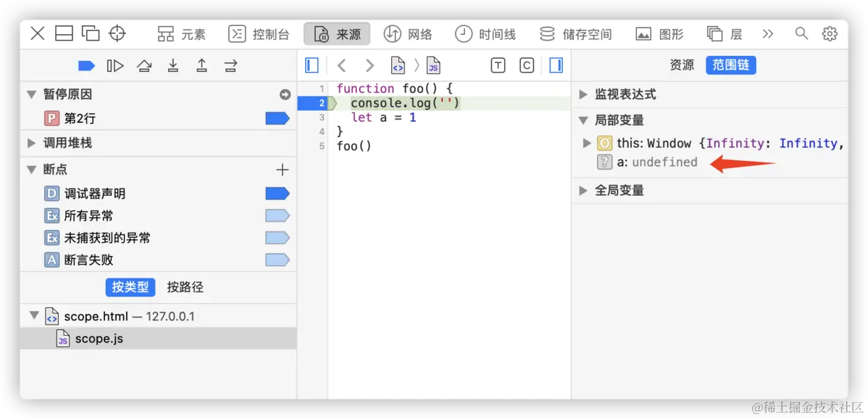Expand the 监视表达式 section
The image size is (868, 419).
(584, 94)
